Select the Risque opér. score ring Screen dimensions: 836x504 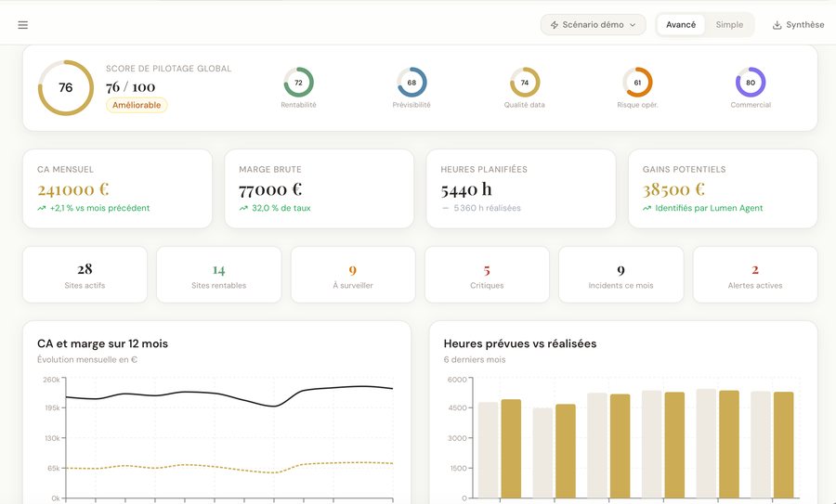coord(637,82)
